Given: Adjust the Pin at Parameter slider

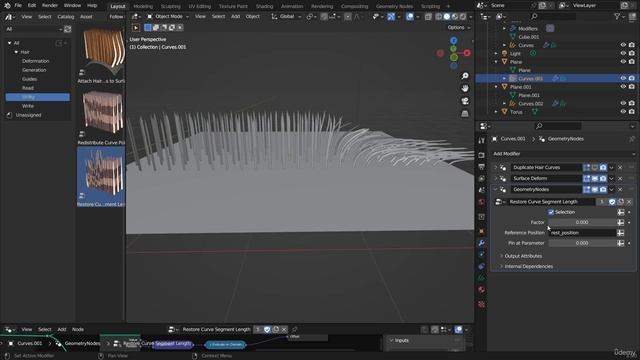Looking at the screenshot, I should click(582, 243).
